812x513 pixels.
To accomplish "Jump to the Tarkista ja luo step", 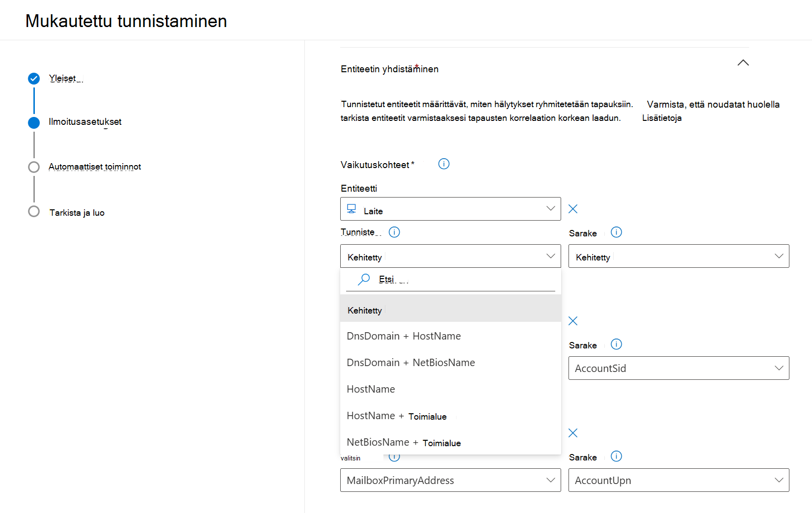I will click(77, 213).
